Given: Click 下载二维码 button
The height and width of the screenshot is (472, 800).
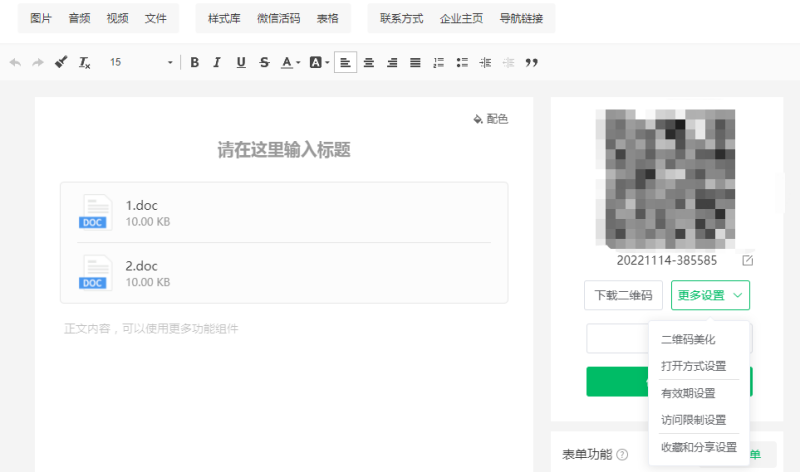Looking at the screenshot, I should tap(623, 295).
